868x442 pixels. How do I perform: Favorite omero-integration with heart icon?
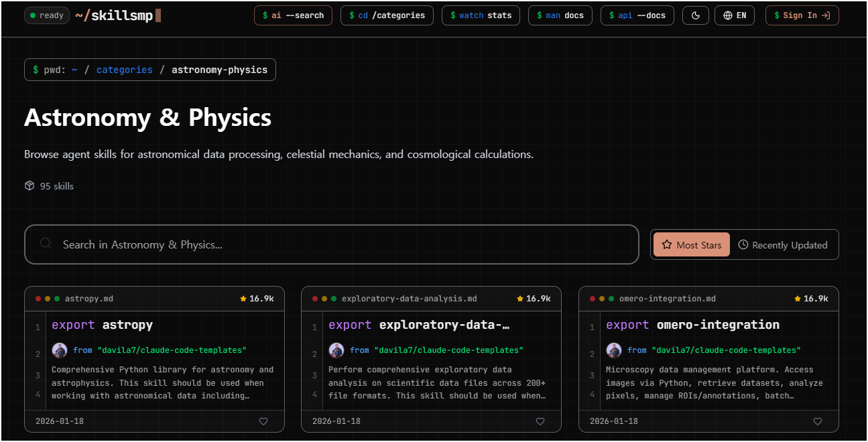click(817, 421)
